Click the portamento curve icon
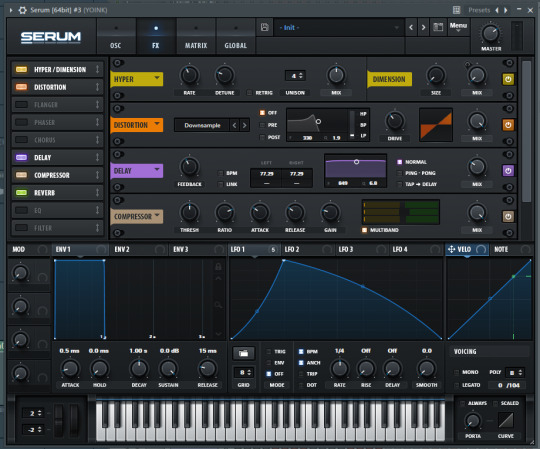540x449 pixels. click(x=506, y=420)
